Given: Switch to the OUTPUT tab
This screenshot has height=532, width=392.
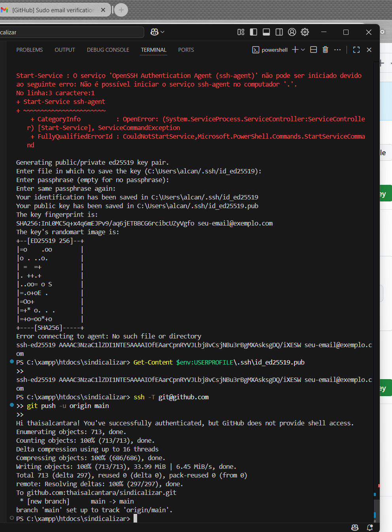Looking at the screenshot, I should pos(65,50).
